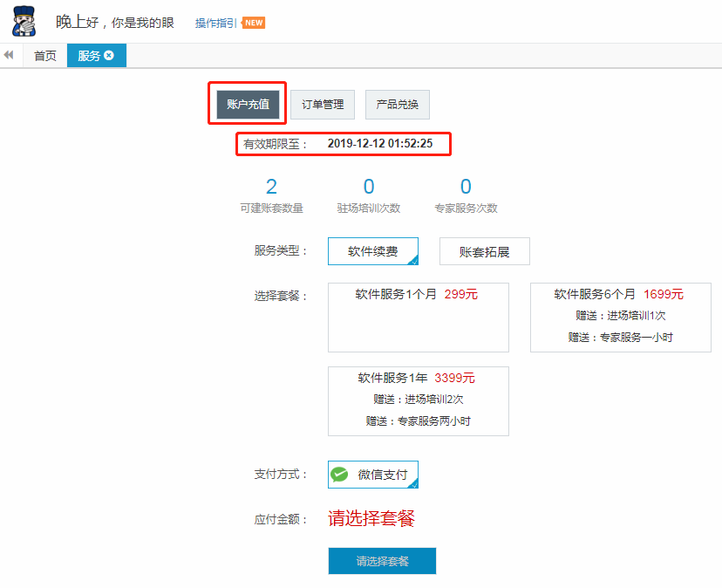This screenshot has height=588, width=722.
Task: Select the 服务 tab
Action: tap(97, 56)
